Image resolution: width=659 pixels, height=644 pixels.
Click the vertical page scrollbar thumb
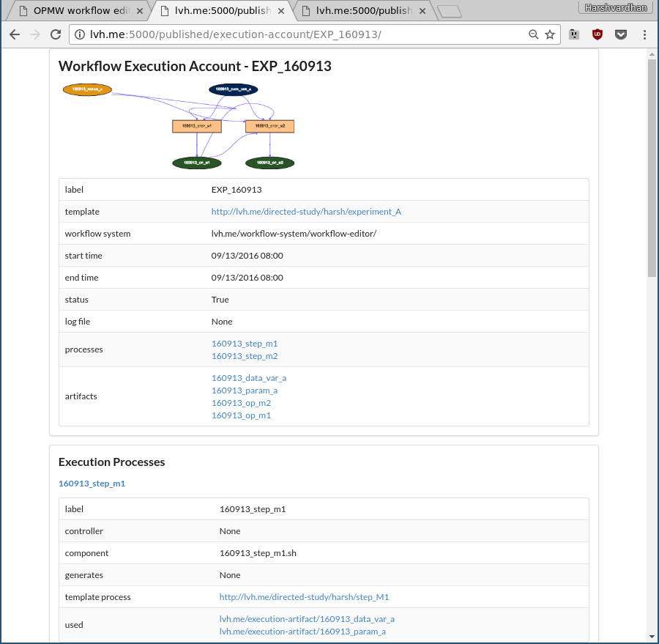(x=652, y=169)
